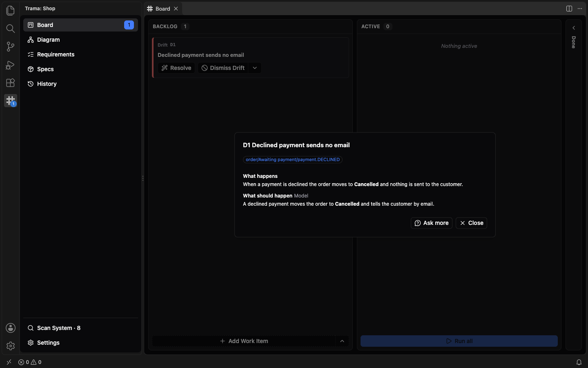Open Specs in sidebar
This screenshot has width=588, height=368.
[80, 69]
